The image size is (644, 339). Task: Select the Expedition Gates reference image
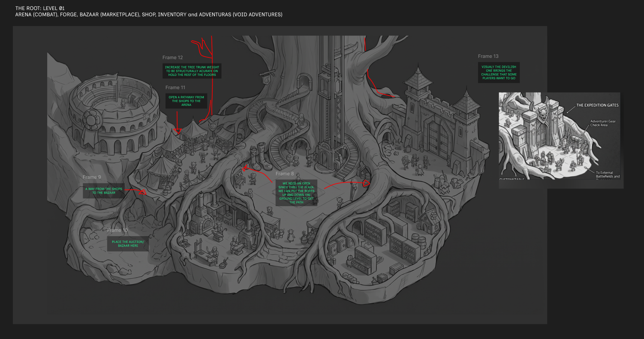pos(561,141)
